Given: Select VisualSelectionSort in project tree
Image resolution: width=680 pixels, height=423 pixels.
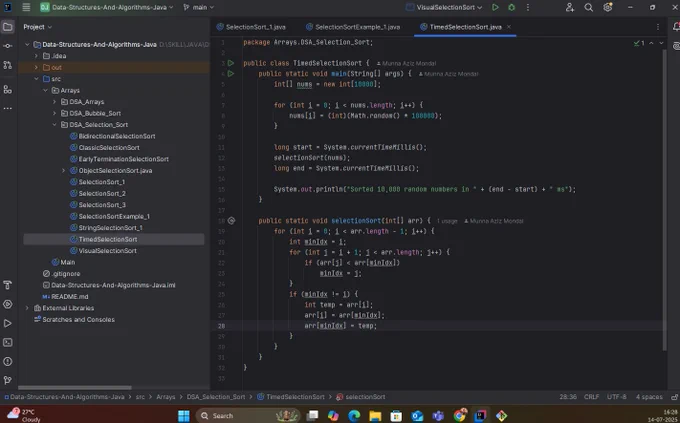Looking at the screenshot, I should click(x=103, y=251).
